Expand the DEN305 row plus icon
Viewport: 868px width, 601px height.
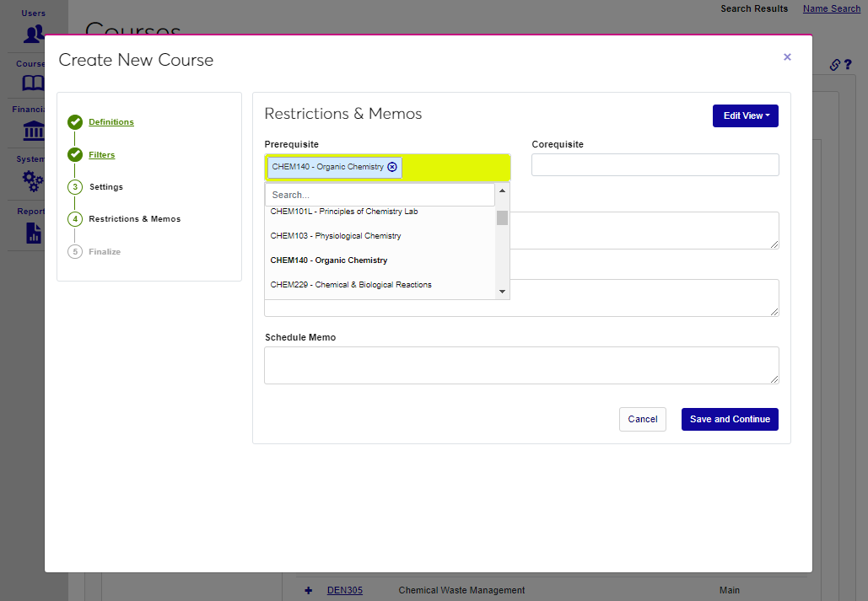coord(309,590)
